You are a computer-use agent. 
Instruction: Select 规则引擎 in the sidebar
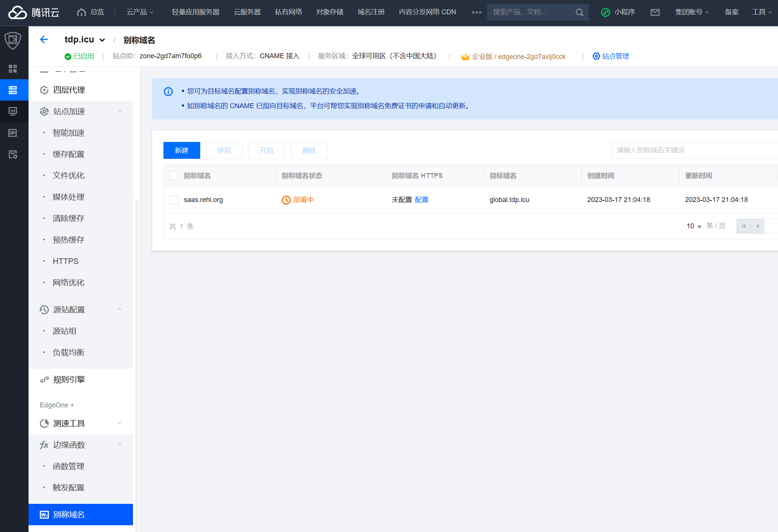pos(69,380)
